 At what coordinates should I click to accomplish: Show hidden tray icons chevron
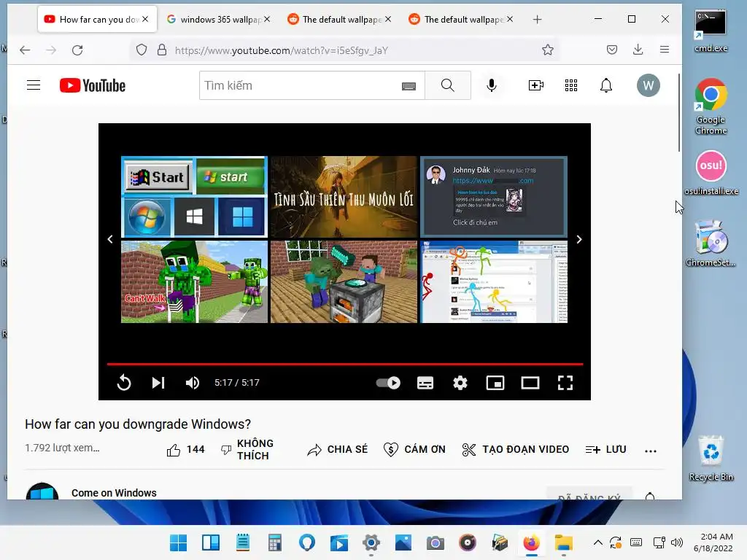[597, 542]
